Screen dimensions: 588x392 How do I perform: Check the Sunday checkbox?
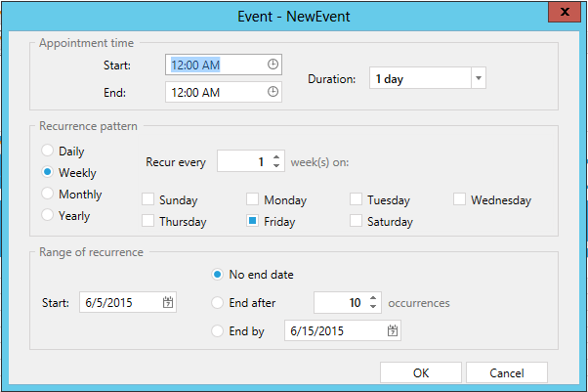tap(148, 199)
